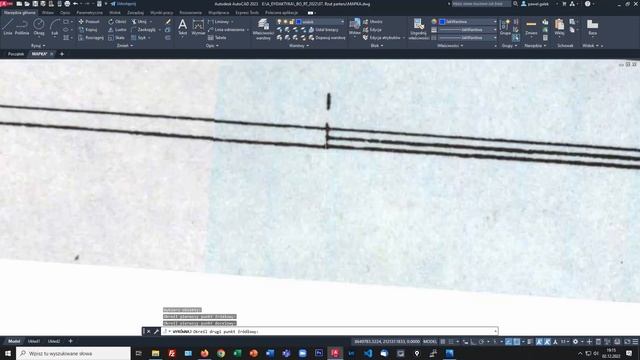Close the command line with the X
Image resolution: width=640 pixels, height=360 pixels.
(149, 331)
